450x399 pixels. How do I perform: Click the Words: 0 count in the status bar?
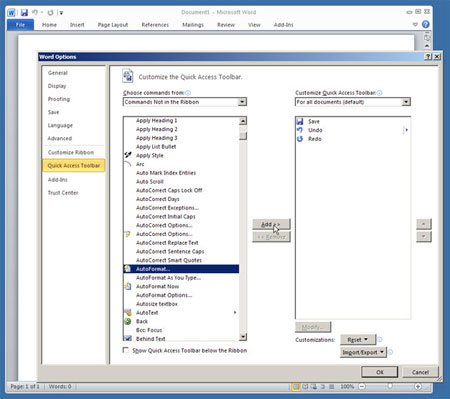60,387
